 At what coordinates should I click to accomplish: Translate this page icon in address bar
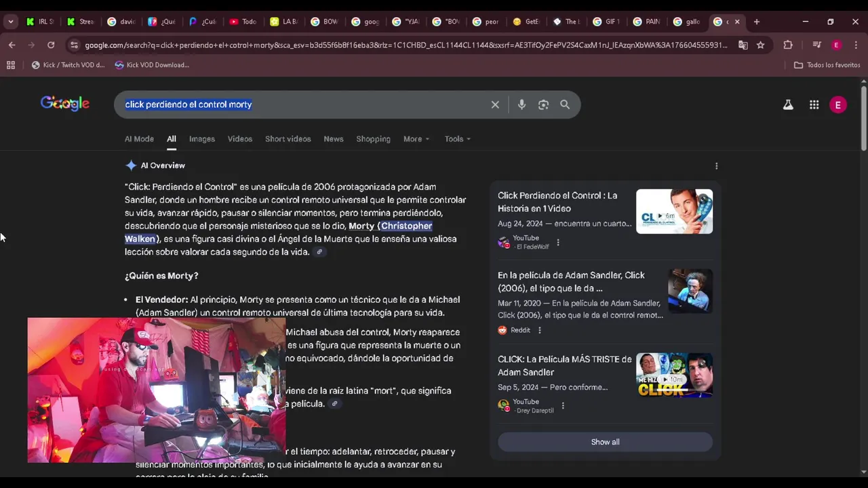(743, 45)
